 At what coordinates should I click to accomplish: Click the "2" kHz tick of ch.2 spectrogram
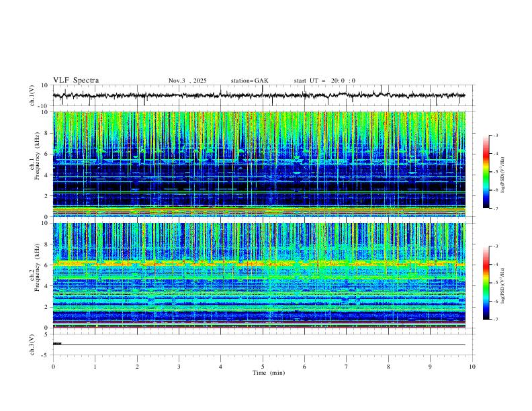pyautogui.click(x=47, y=307)
